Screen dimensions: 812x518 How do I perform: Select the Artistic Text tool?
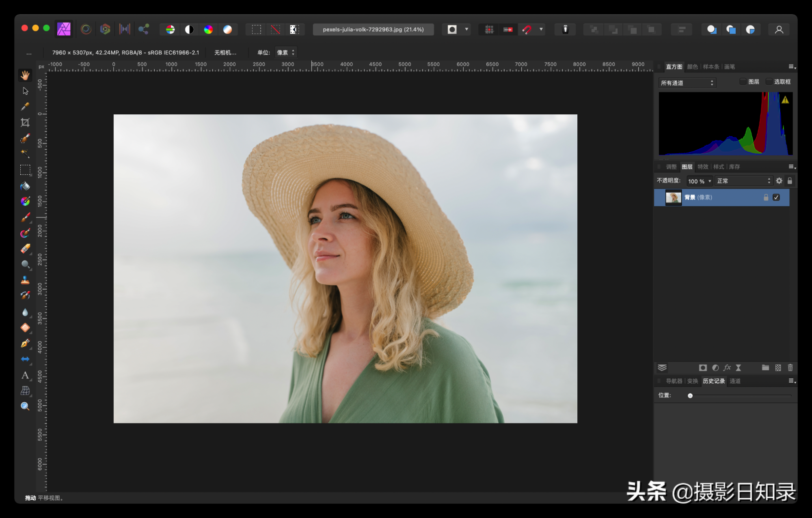[x=25, y=375]
